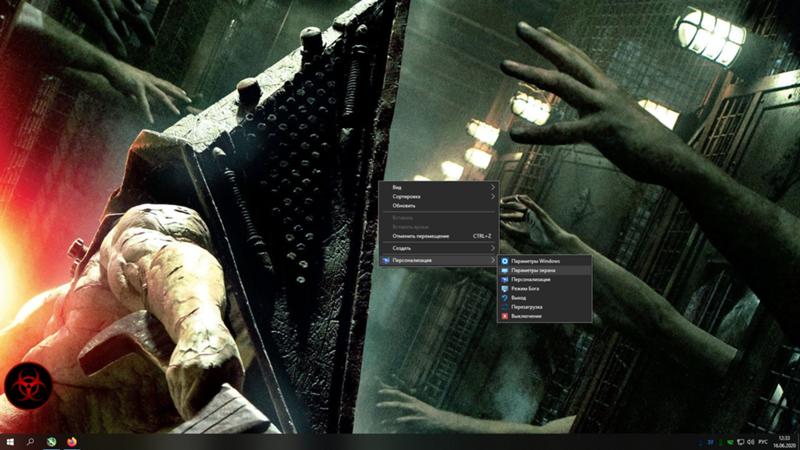Screen dimensions: 800x450
Task: Open the volume speaker tray icon
Action: coord(751,442)
